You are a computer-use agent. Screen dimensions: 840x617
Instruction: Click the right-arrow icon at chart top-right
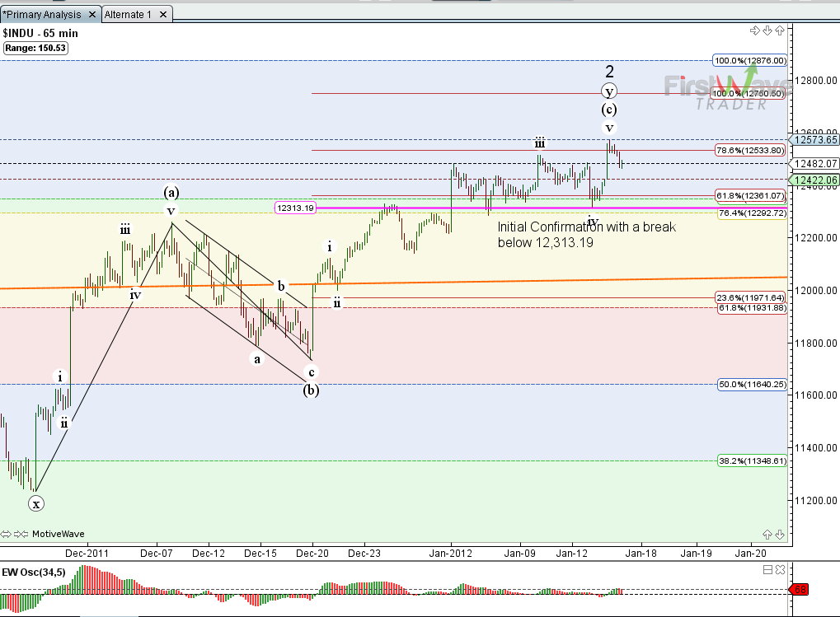[x=754, y=31]
